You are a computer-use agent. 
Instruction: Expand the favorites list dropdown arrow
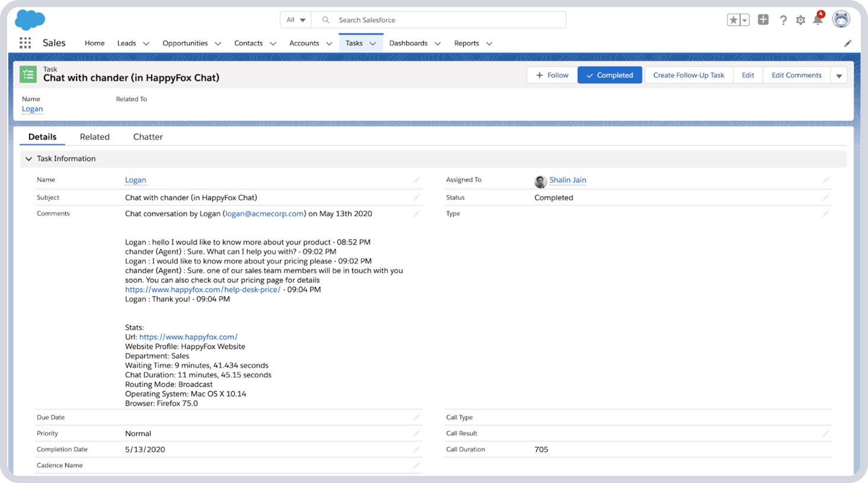click(x=745, y=20)
